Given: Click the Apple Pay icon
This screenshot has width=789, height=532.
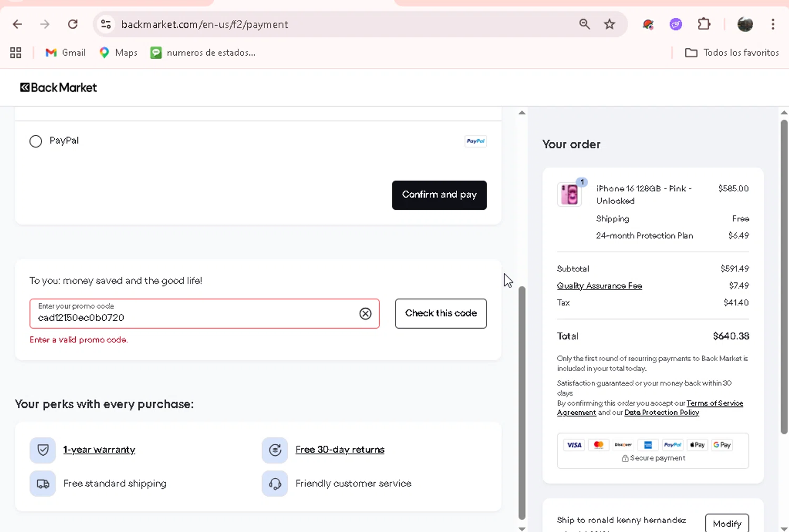Looking at the screenshot, I should [x=697, y=445].
